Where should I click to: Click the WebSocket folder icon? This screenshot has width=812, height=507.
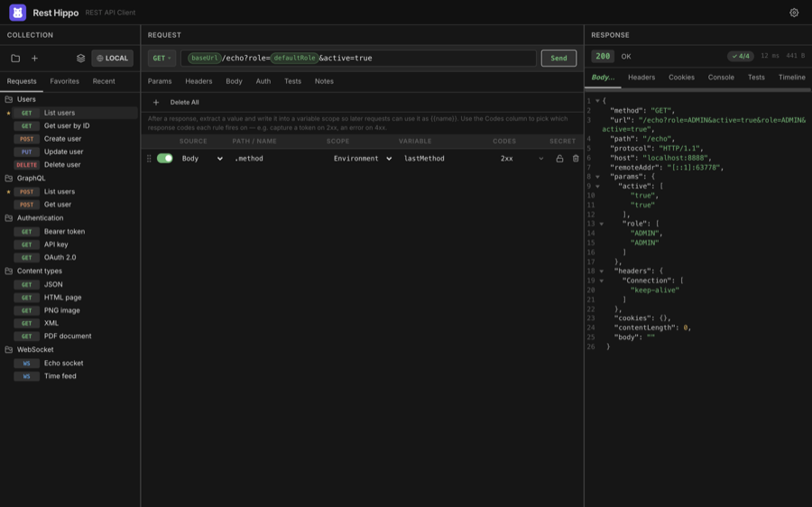tap(9, 349)
